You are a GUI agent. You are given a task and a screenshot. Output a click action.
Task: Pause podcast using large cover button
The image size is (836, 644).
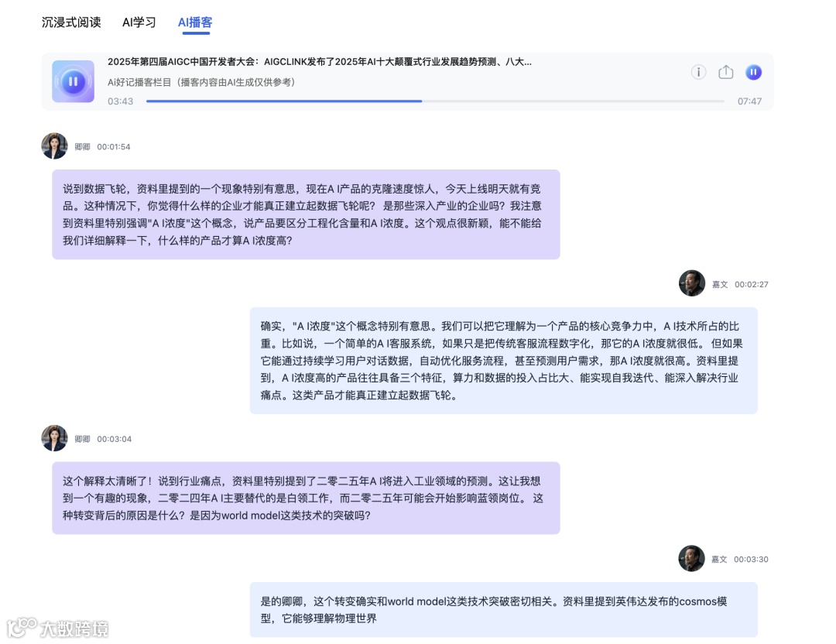tap(73, 81)
